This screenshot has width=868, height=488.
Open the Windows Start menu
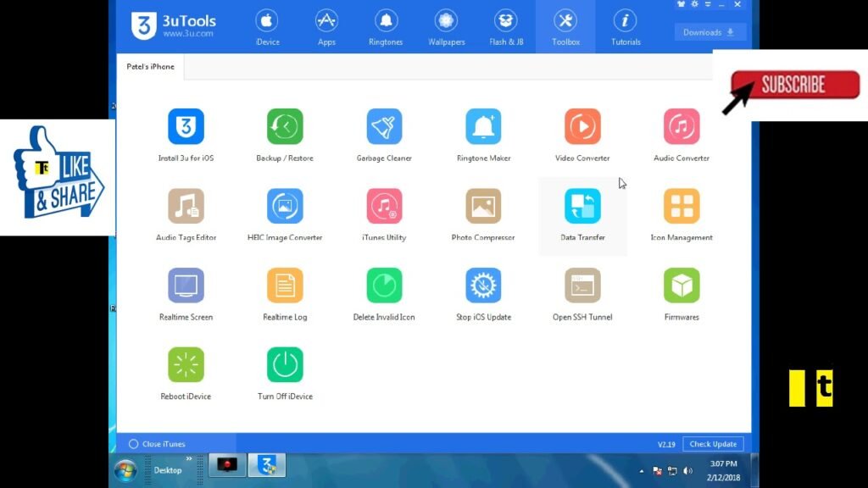pyautogui.click(x=125, y=470)
